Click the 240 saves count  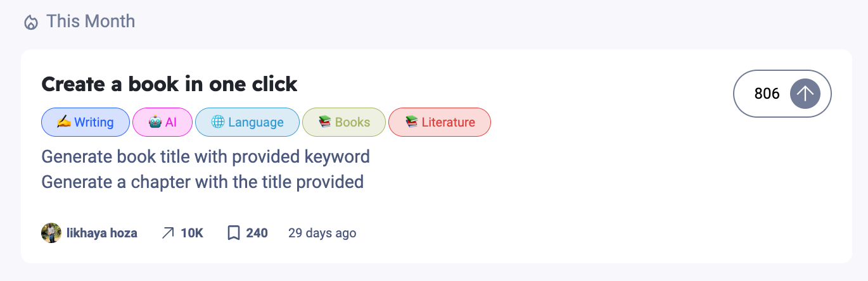tap(257, 233)
